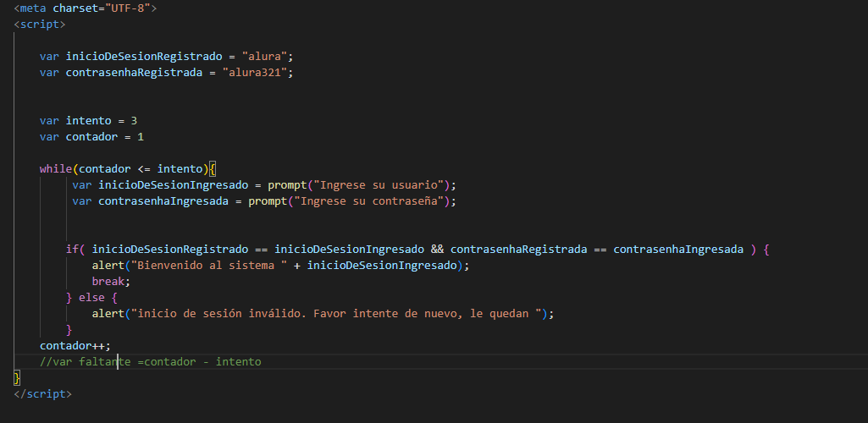Screen dimensions: 868x423
Task: Click the if keyword
Action: [x=72, y=250]
